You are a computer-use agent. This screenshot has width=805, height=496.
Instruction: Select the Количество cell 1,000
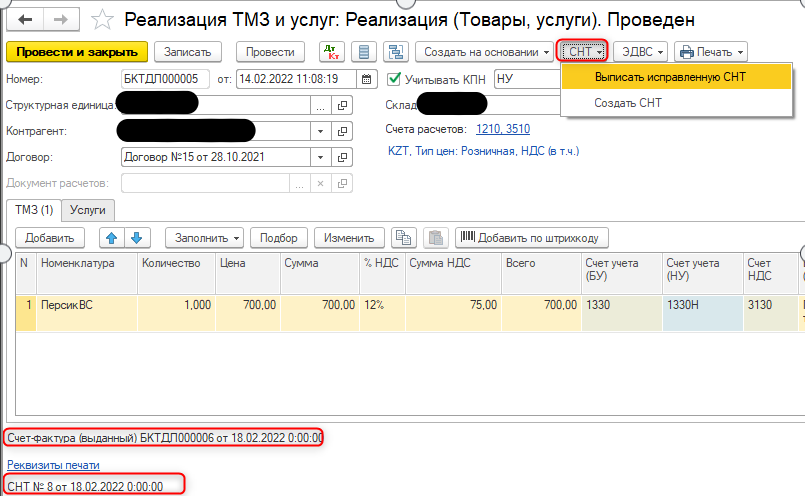pos(176,312)
